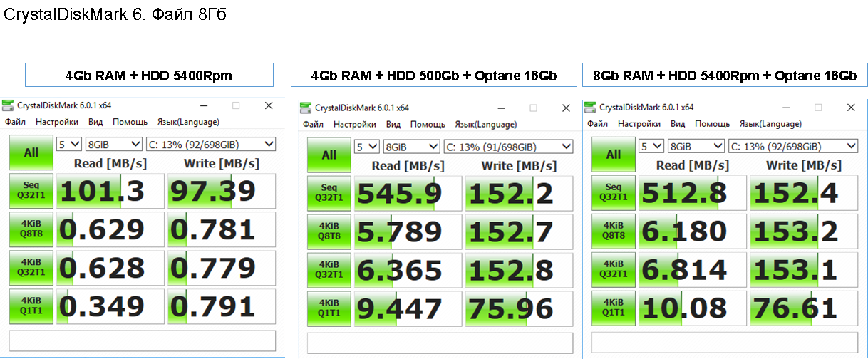This screenshot has height=359, width=868.
Task: Start 4KiB Q1T1 test in left window
Action: 31,306
